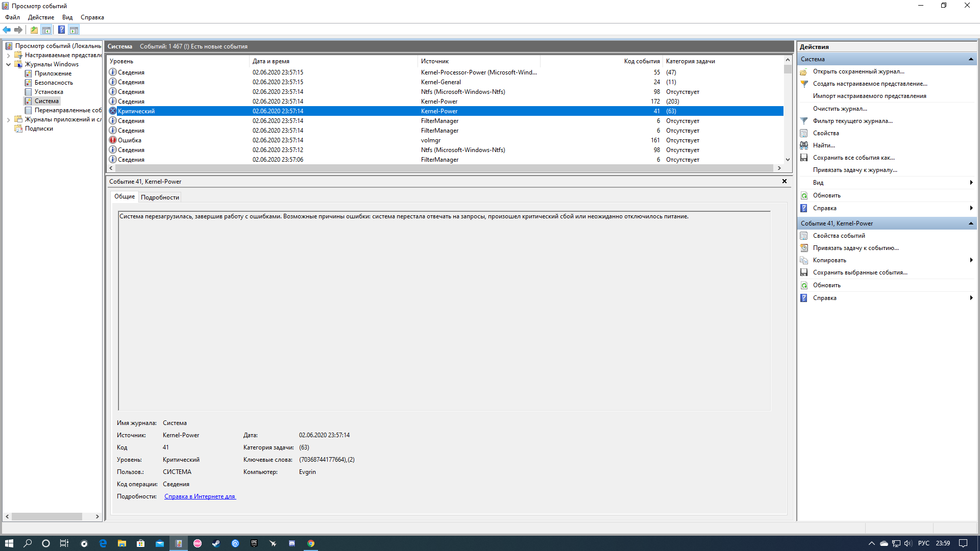Click Сохранить все события как disk icon
This screenshot has width=980, height=551.
click(x=804, y=158)
